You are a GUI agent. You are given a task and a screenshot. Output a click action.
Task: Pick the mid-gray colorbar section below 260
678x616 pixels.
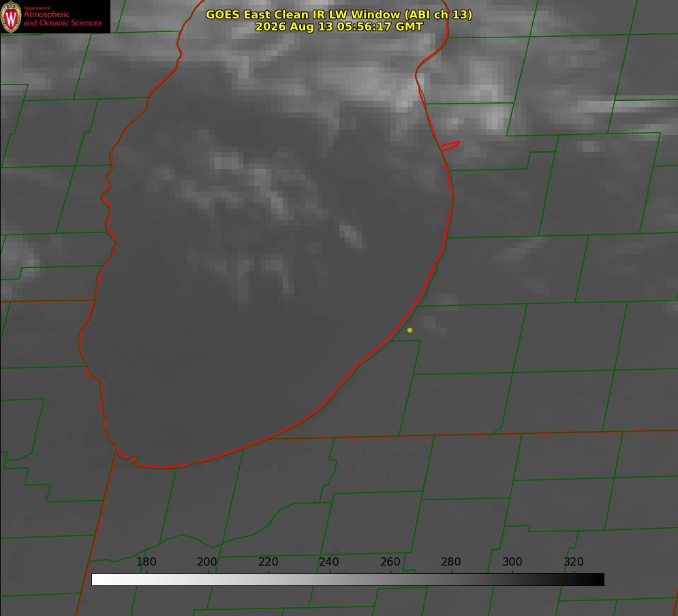(390, 579)
